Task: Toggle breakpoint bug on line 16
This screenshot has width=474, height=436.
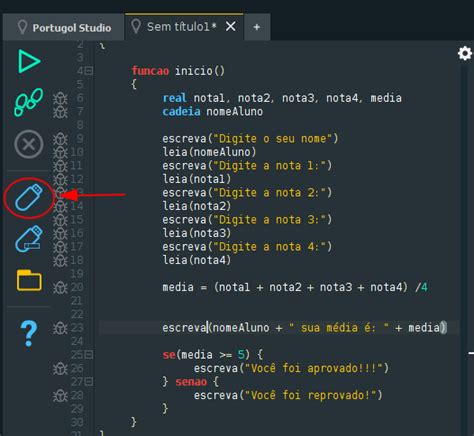Action: 60,233
